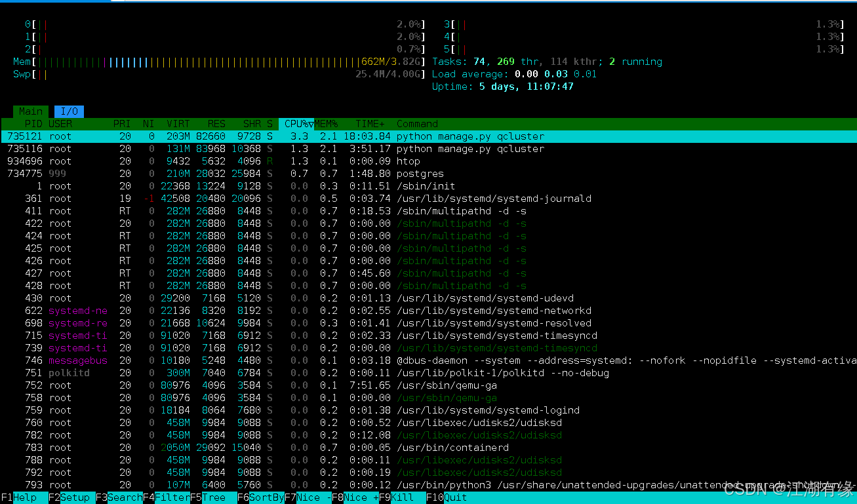Viewport: 857px width, 504px height.
Task: Activate F4 Filter
Action: [167, 497]
